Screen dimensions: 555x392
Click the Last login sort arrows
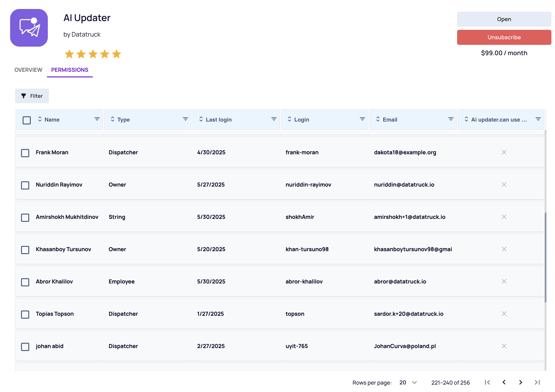(x=201, y=119)
